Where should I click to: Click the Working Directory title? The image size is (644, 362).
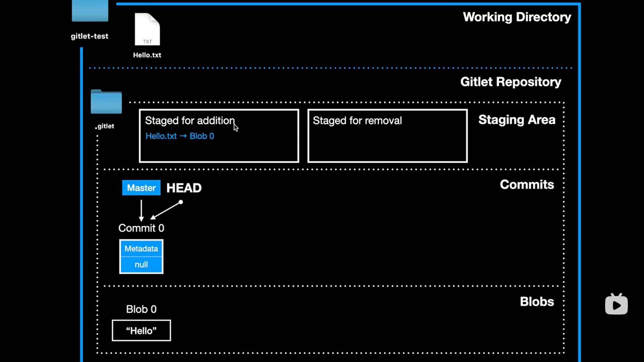517,17
